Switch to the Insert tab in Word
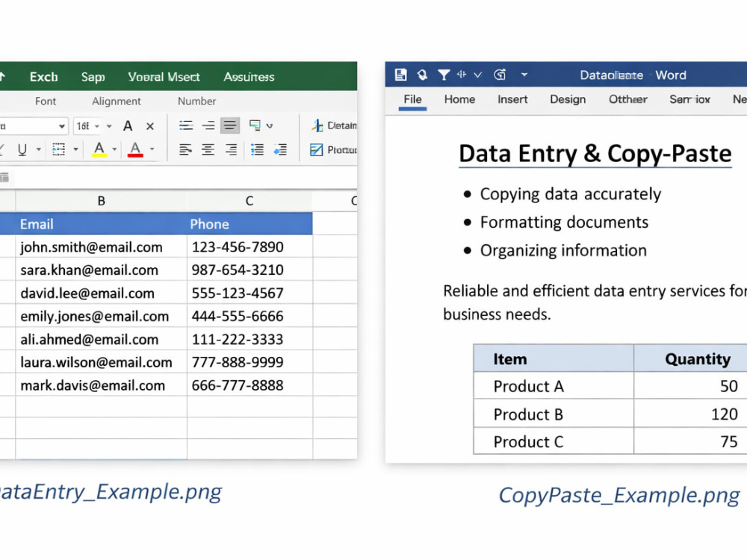747x560 pixels. (x=512, y=99)
